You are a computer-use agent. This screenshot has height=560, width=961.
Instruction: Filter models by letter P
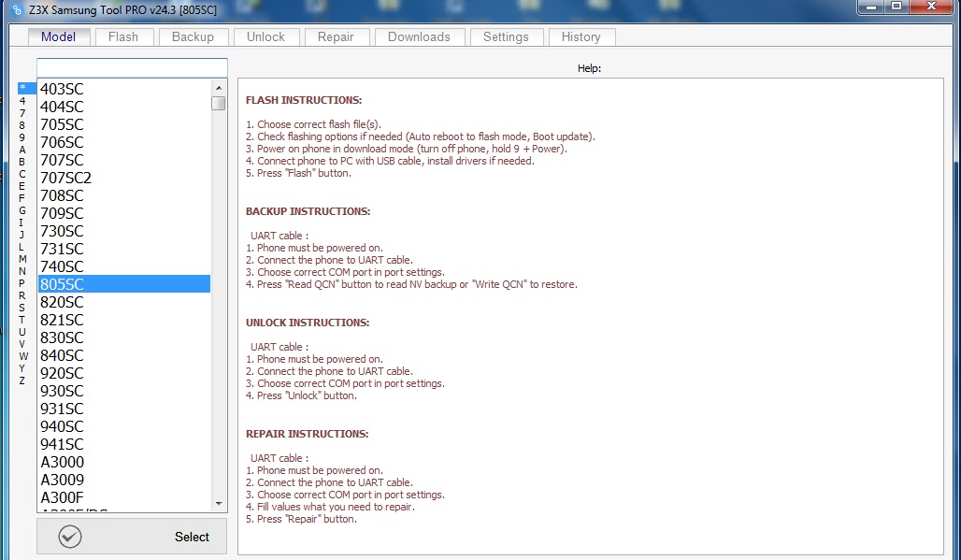[22, 283]
